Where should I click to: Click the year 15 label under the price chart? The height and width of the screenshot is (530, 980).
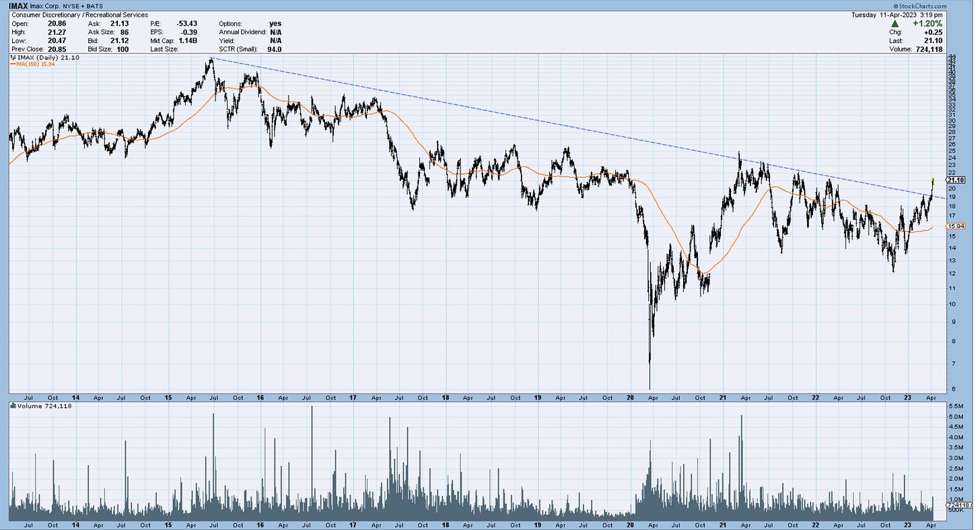[168, 398]
